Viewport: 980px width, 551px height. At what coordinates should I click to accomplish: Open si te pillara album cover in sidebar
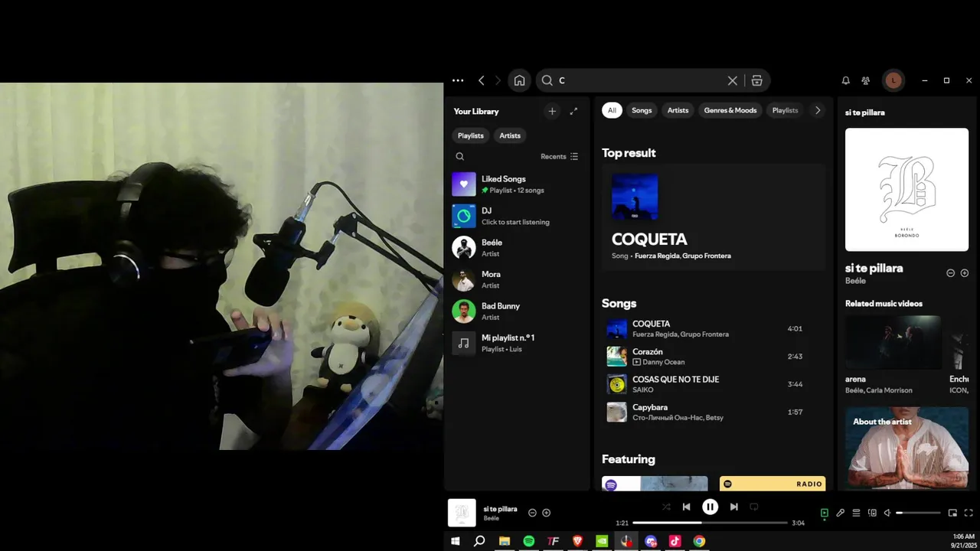(x=906, y=190)
